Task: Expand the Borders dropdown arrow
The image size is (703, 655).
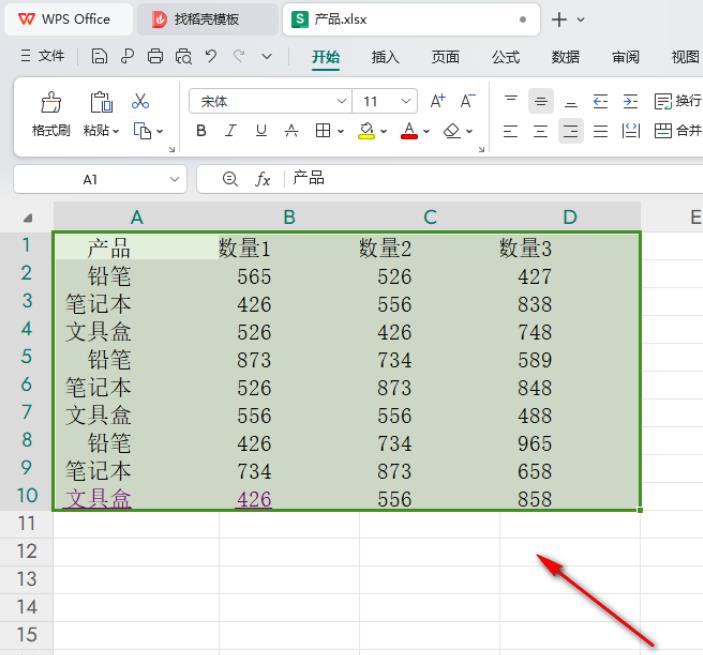Action: pyautogui.click(x=341, y=131)
